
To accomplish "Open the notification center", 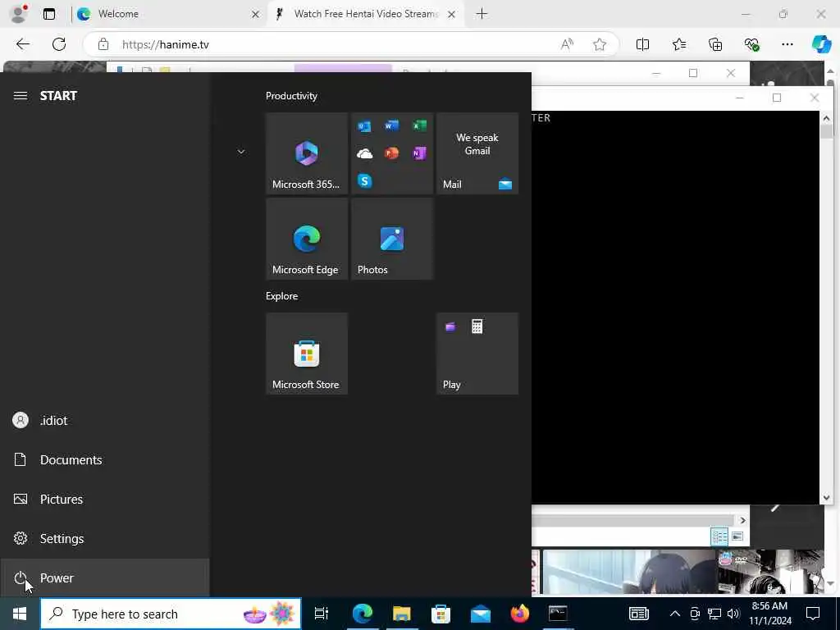I will (813, 614).
